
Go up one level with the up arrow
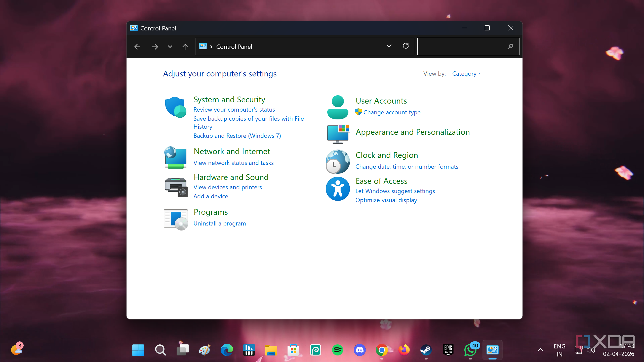pyautogui.click(x=185, y=47)
